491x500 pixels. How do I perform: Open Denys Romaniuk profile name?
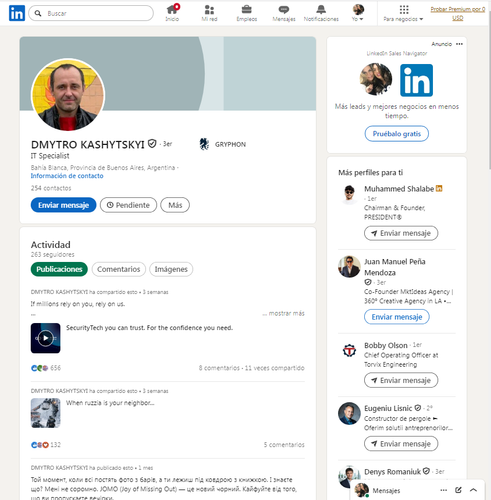[392, 472]
